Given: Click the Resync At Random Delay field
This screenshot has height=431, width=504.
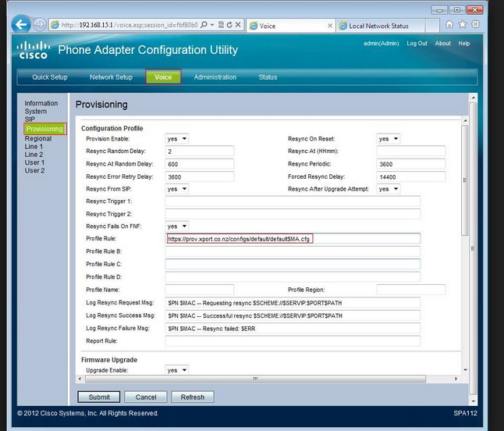Looking at the screenshot, I should (200, 164).
